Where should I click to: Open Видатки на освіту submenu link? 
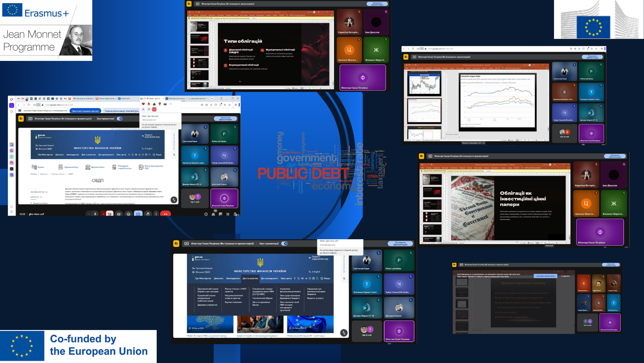[315, 298]
